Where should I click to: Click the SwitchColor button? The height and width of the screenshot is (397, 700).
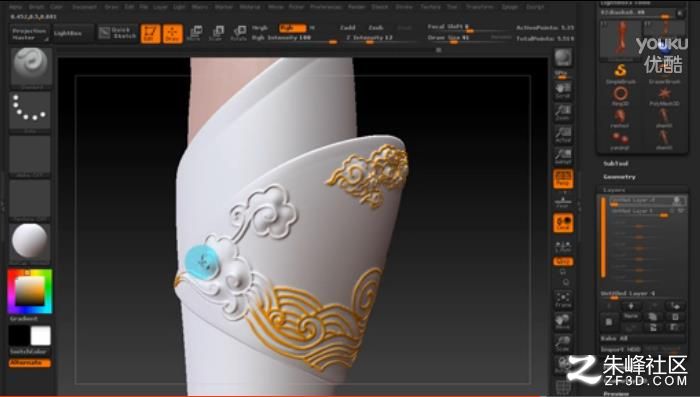[x=28, y=352]
